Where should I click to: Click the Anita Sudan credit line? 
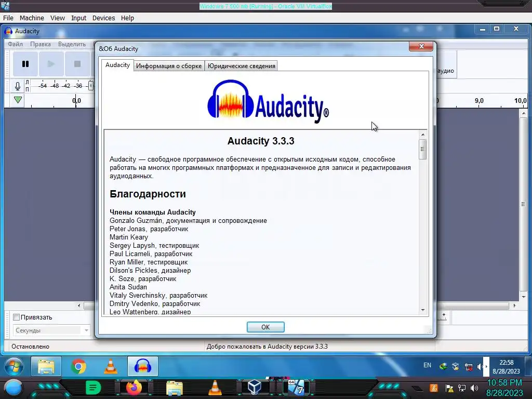128,287
